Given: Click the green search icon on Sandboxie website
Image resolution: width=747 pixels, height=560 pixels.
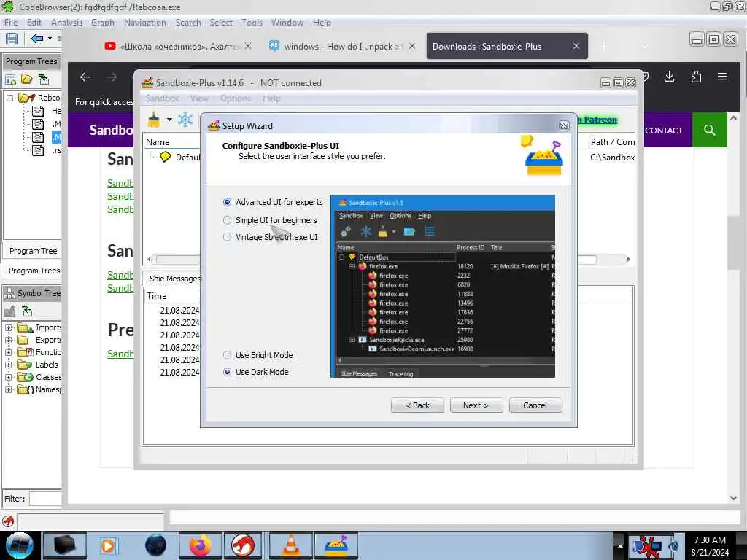Looking at the screenshot, I should [709, 130].
